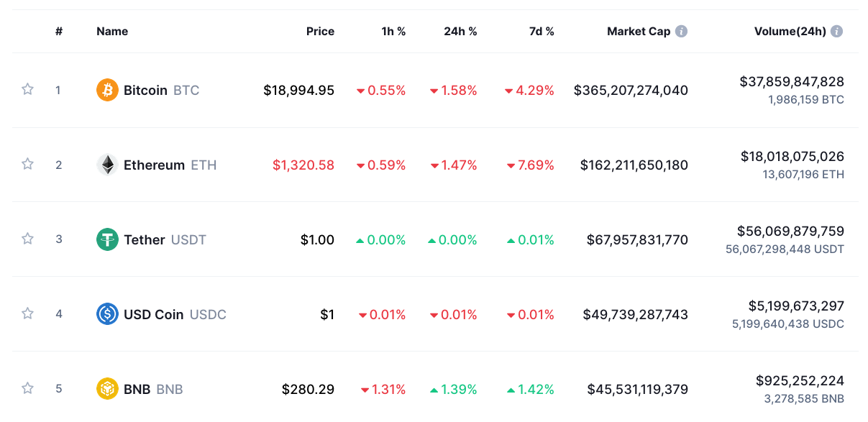The image size is (868, 422).
Task: Open the Bitcoin name link
Action: pos(145,91)
